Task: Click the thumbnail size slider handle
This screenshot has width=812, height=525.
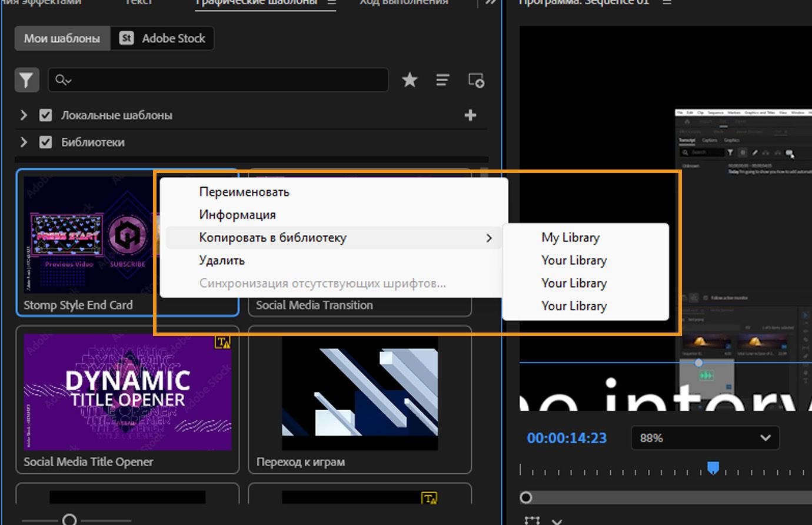Action: point(69,520)
